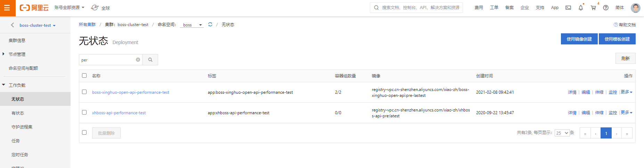
Task: Click the search magnifier in top bar
Action: click(376, 8)
